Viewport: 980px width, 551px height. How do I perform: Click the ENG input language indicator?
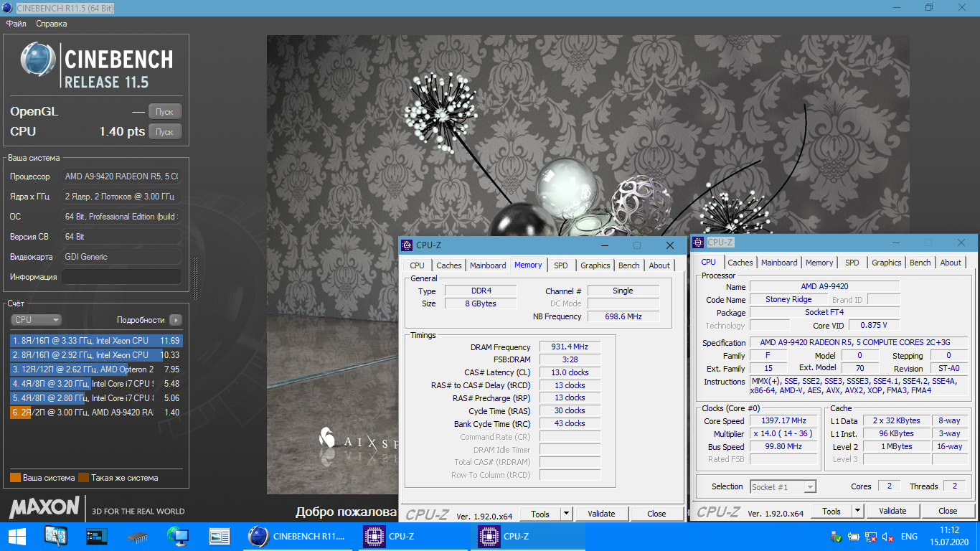(x=909, y=537)
